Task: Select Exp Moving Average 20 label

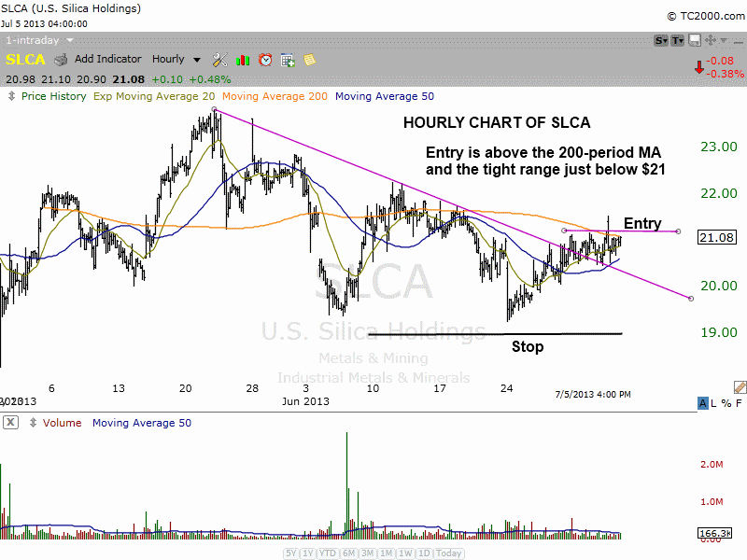Action: 154,96
